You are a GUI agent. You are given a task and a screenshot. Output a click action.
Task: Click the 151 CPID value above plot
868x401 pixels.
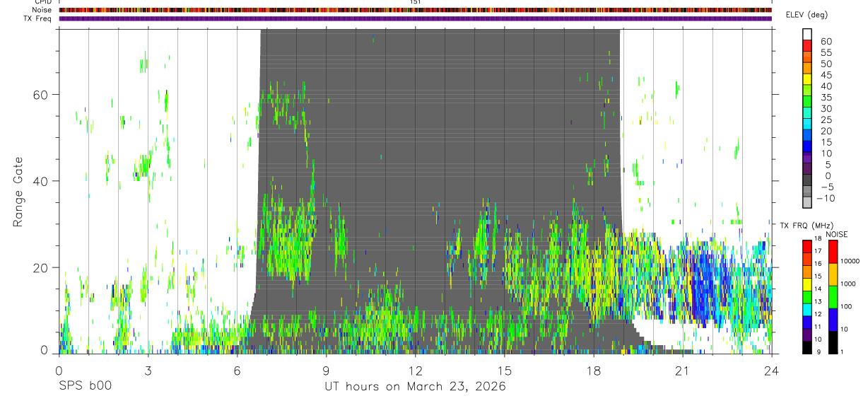click(415, 2)
